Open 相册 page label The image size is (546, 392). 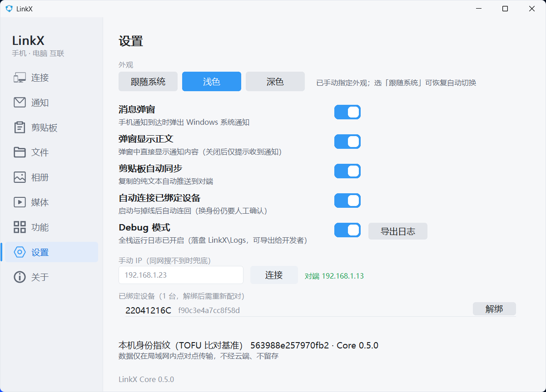coord(40,177)
